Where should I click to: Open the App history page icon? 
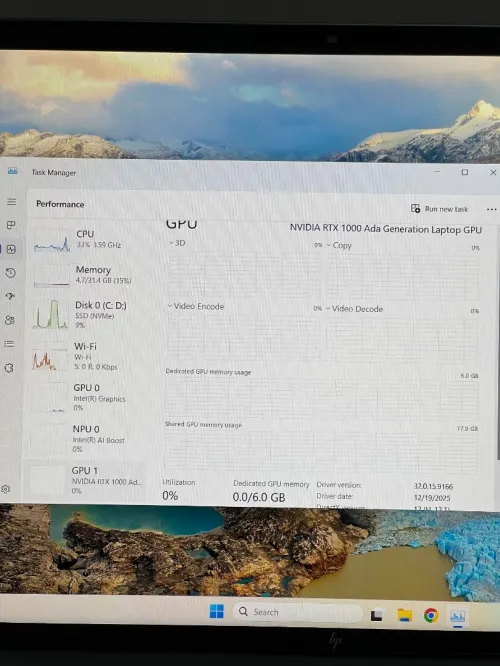11,273
